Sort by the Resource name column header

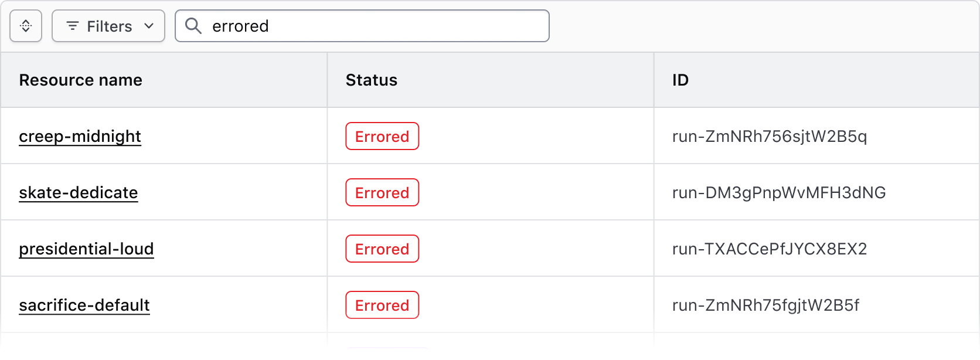[x=80, y=80]
